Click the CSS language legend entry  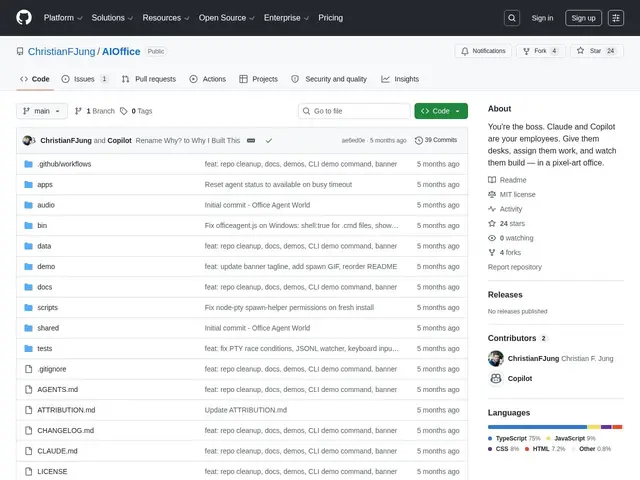(x=503, y=449)
